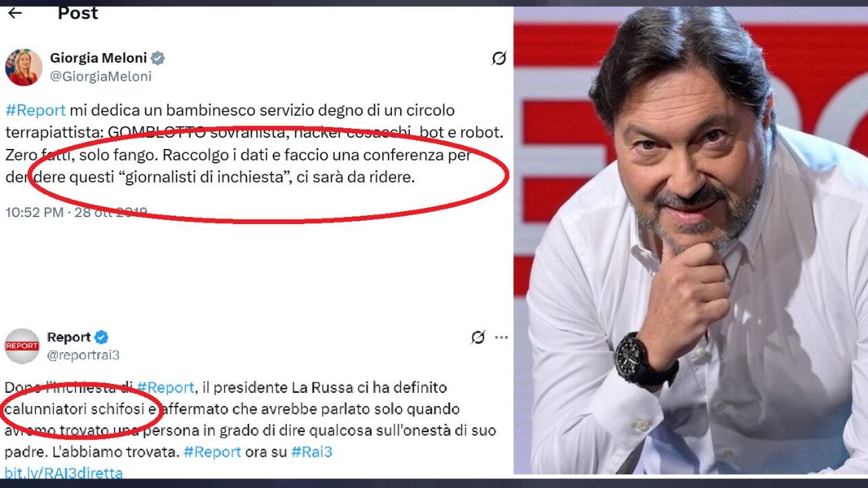The image size is (868, 488).
Task: Open the @reportrai3 handle
Action: 83,355
